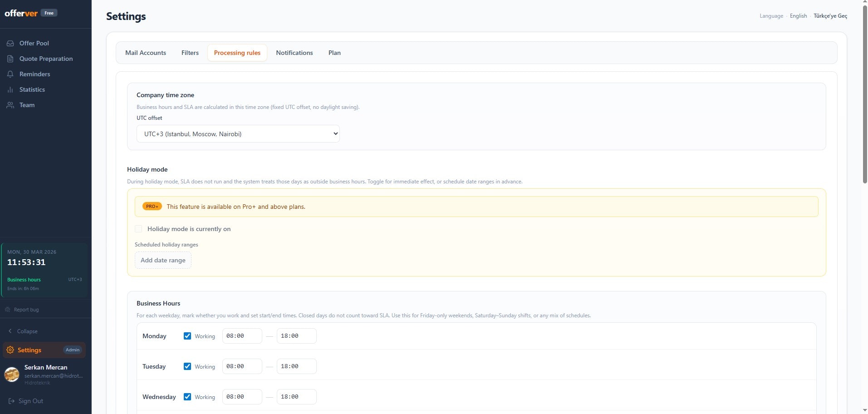Click the Statistics bar chart icon
The height and width of the screenshot is (414, 868).
10,89
